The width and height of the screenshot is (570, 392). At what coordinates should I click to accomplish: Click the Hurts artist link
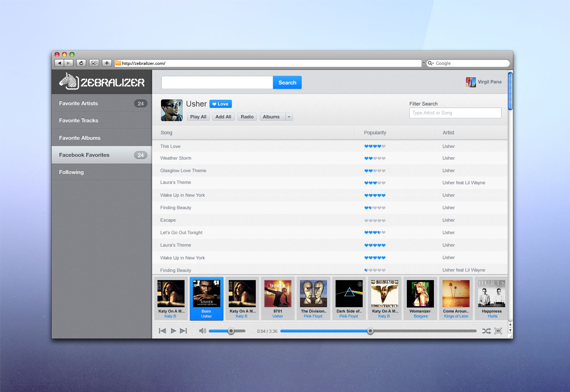[x=493, y=316]
